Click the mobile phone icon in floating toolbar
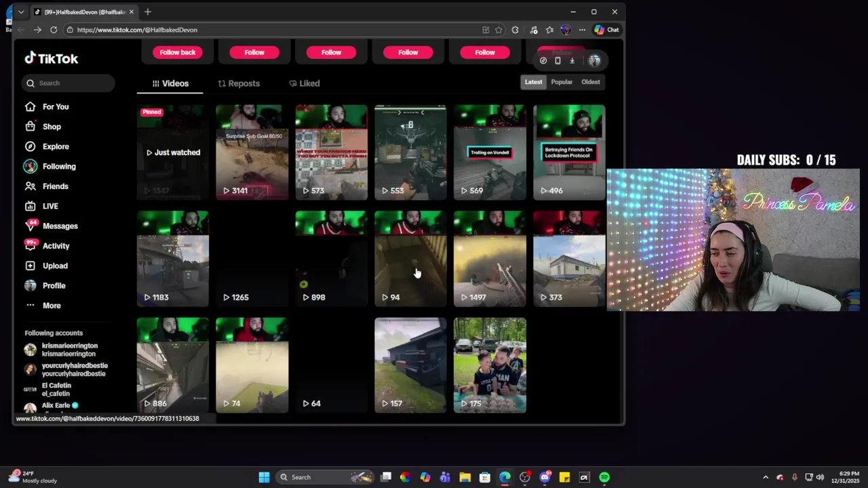This screenshot has height=488, width=868. coord(557,60)
